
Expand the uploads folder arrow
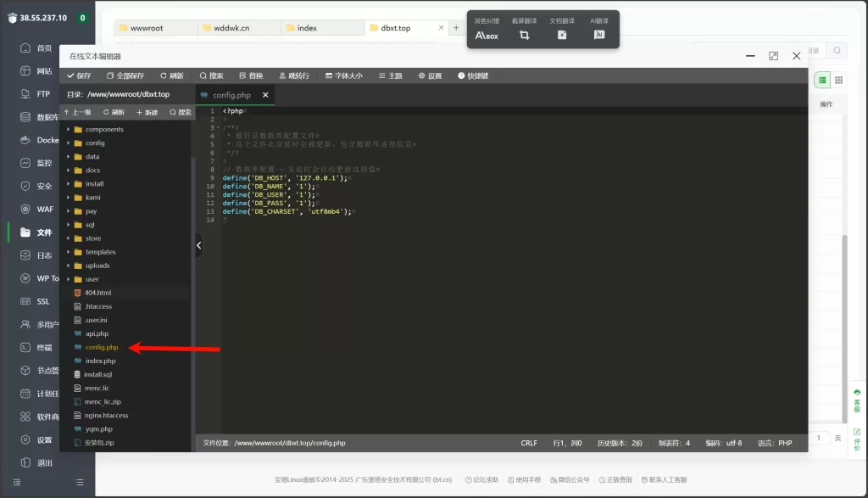(68, 266)
